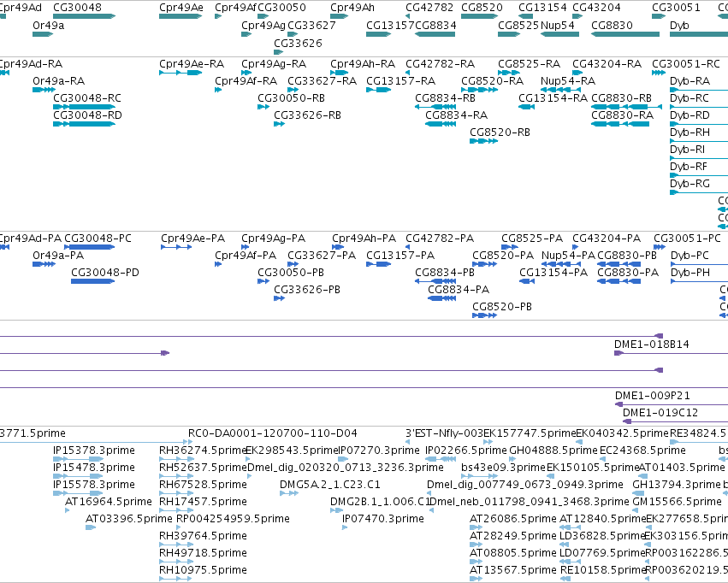Screen dimensions: 728x583
Task: Open the CG8830-RA transcript label
Action: click(x=622, y=115)
